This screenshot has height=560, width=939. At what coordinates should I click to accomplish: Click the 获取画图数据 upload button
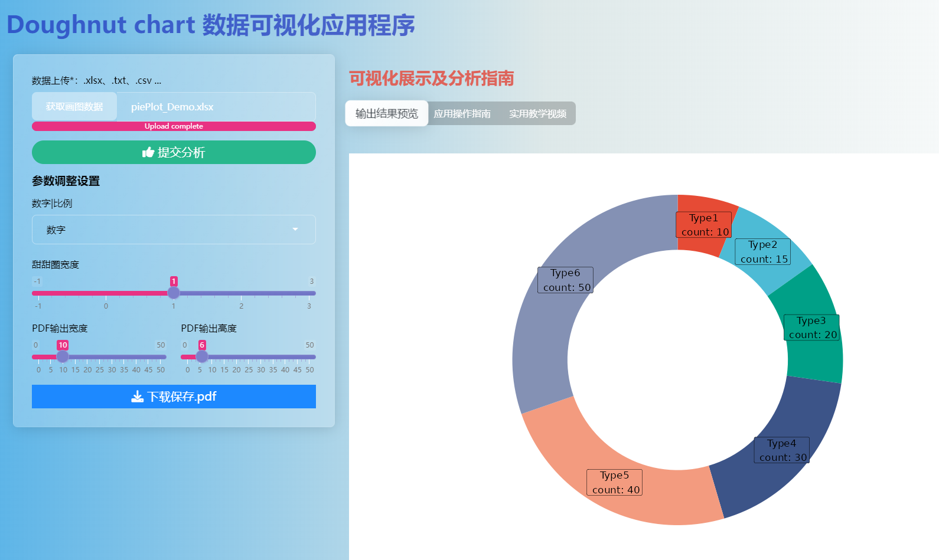[74, 107]
